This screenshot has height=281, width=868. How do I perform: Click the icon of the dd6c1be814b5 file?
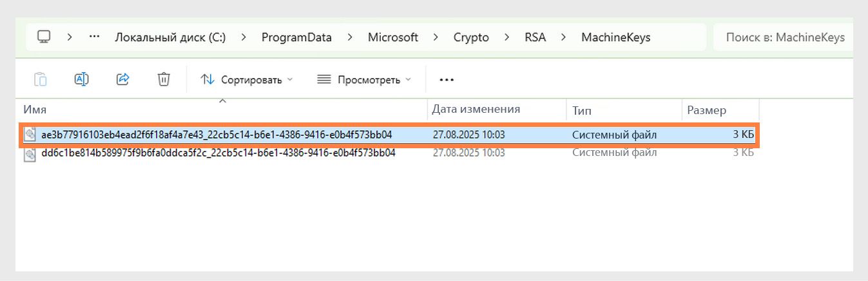click(30, 154)
